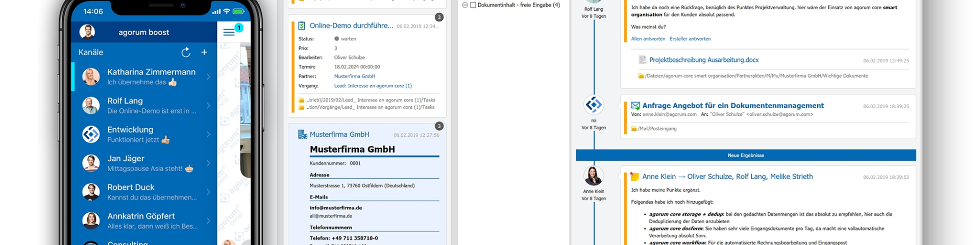Select the Kanäle heading on the phone
The height and width of the screenshot is (245, 980).
click(91, 52)
